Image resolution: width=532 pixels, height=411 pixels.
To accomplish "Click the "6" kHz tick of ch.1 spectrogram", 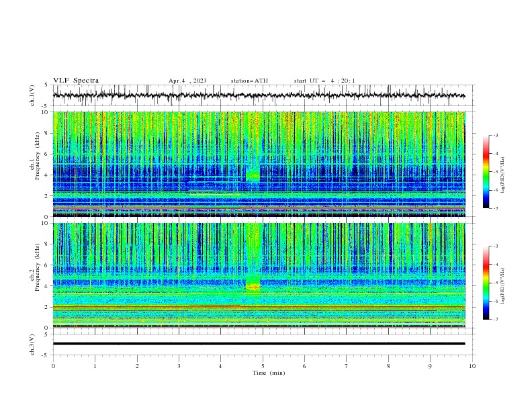I will click(47, 154).
